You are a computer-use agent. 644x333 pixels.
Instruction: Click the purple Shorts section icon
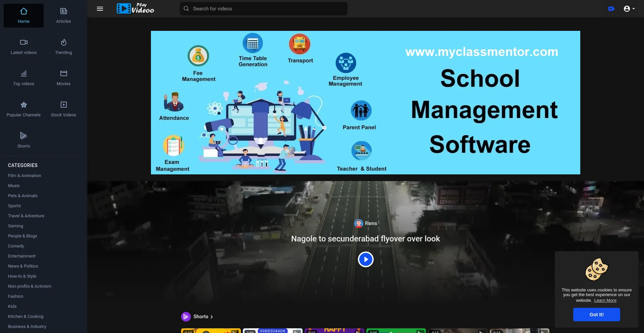tap(186, 317)
